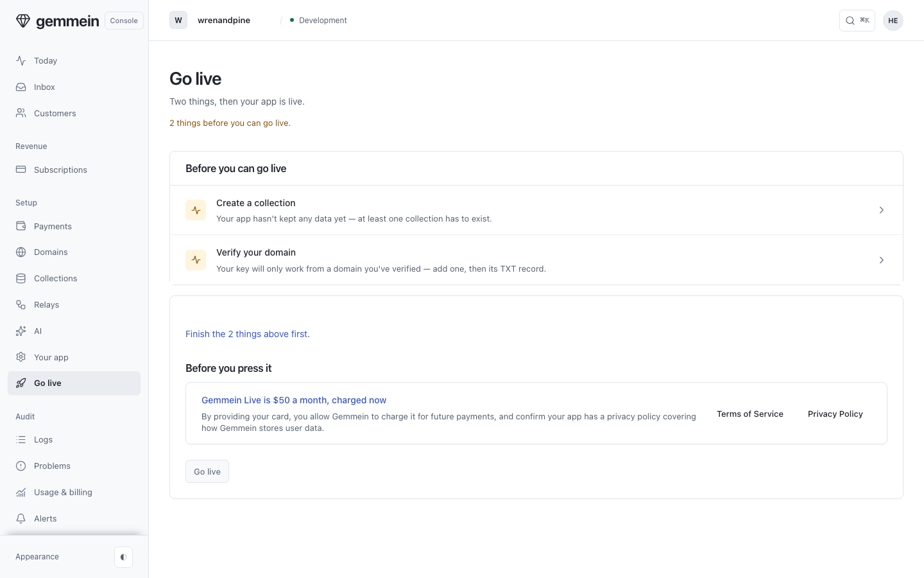Open Logs under Audit
Image resolution: width=924 pixels, height=578 pixels.
74,439
